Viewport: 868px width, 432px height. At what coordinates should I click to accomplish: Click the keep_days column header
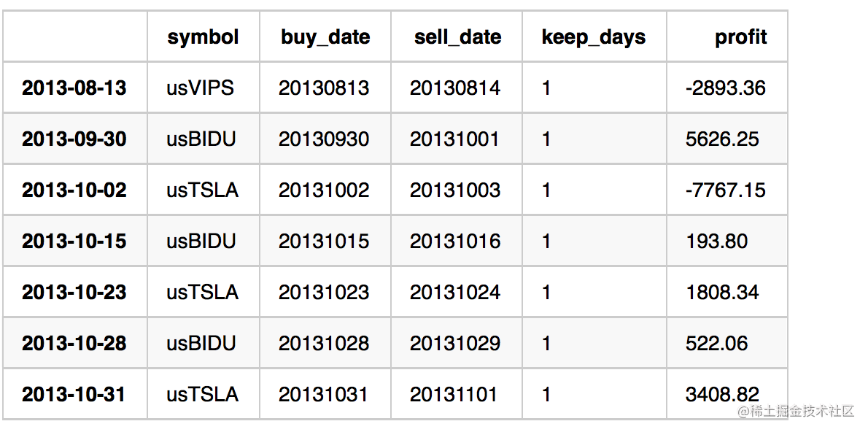(593, 37)
